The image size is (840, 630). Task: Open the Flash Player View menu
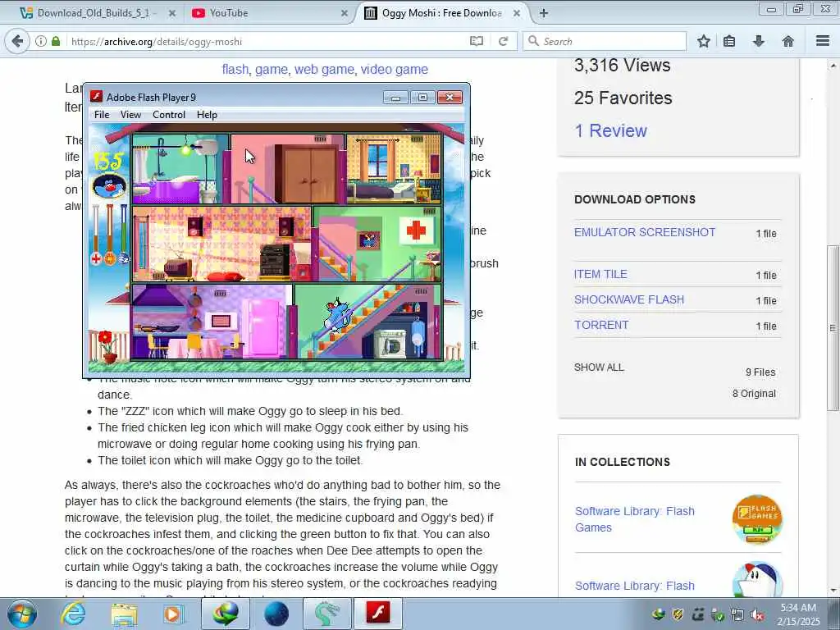pyautogui.click(x=130, y=115)
